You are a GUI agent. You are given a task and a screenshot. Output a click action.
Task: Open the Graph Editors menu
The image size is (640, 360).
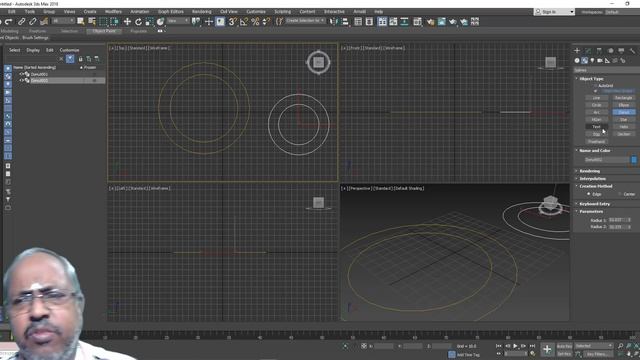[171, 11]
